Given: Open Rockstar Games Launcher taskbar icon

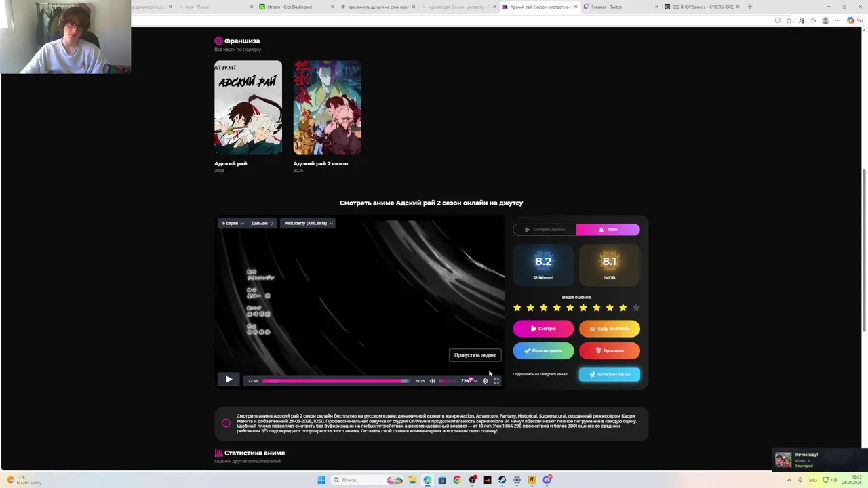Looking at the screenshot, I should click(x=532, y=480).
